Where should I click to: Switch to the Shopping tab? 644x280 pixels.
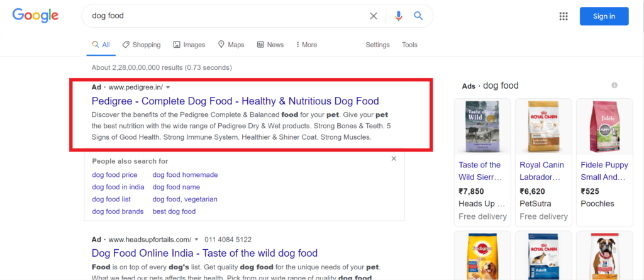tap(142, 45)
